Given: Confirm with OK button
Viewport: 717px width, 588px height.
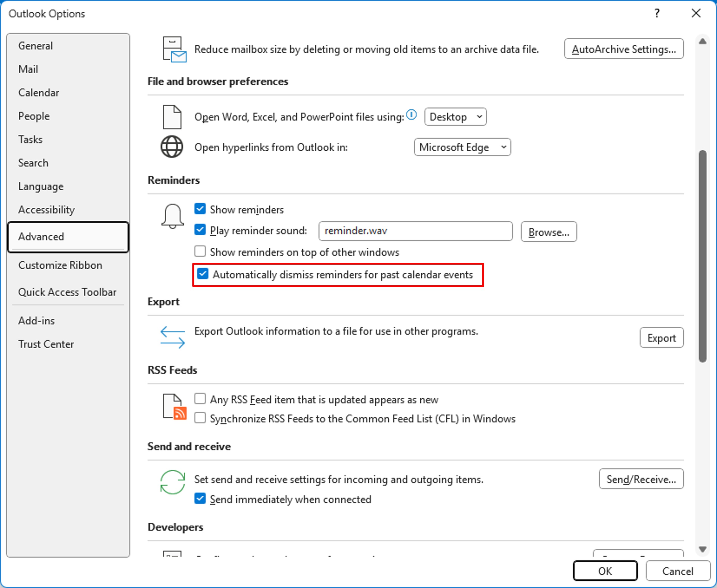Looking at the screenshot, I should [605, 571].
